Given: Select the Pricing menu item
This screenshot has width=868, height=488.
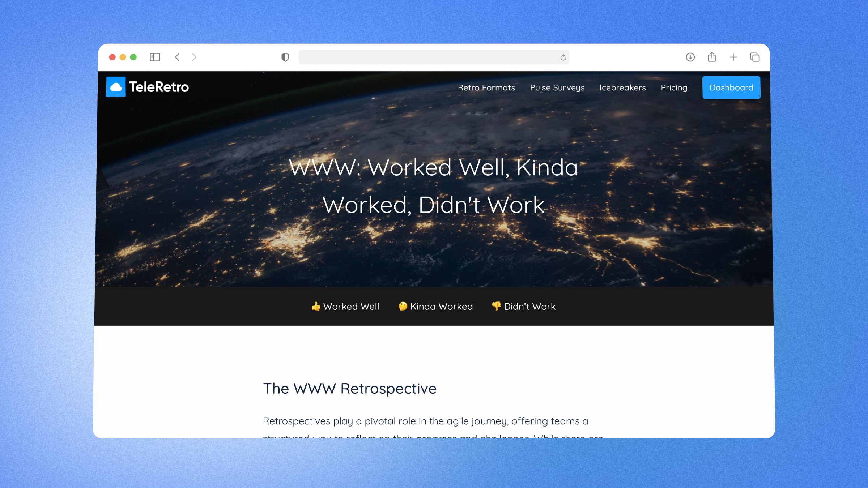Looking at the screenshot, I should point(674,87).
